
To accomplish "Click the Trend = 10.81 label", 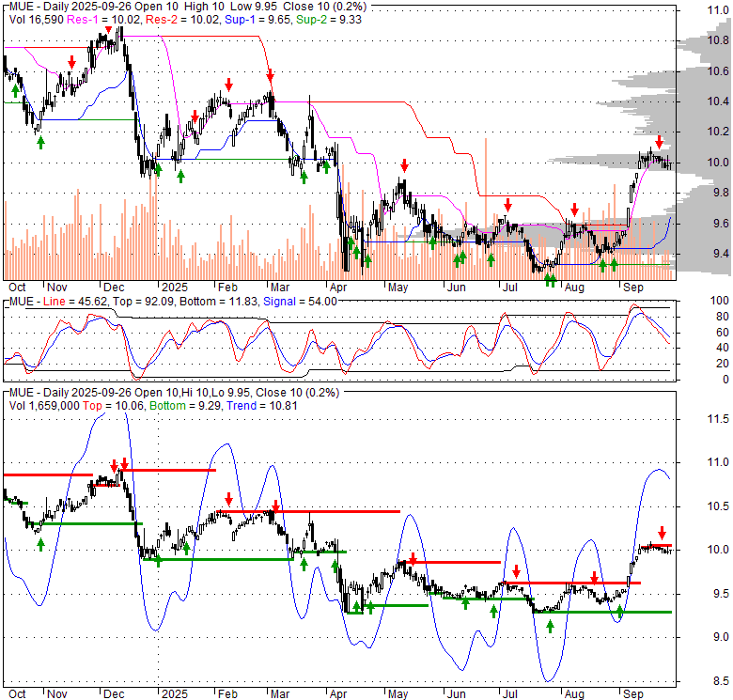I will point(262,406).
